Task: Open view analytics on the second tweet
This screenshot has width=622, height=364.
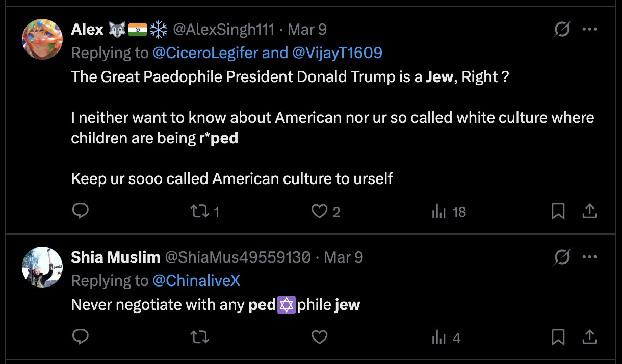Action: point(439,337)
